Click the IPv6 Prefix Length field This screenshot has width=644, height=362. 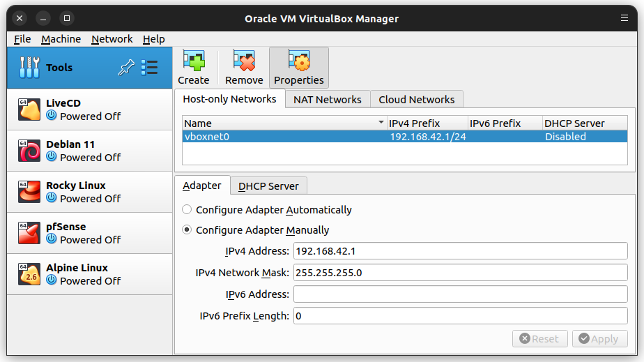point(461,315)
